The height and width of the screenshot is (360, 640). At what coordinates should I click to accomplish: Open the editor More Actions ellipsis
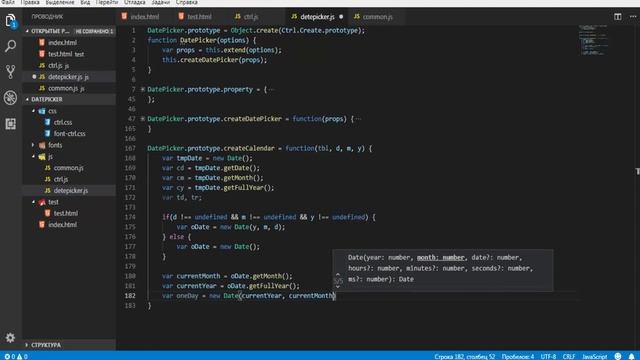click(x=633, y=17)
